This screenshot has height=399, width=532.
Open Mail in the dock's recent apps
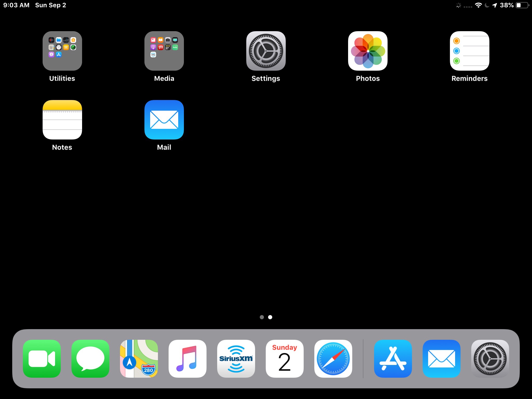[442, 359]
